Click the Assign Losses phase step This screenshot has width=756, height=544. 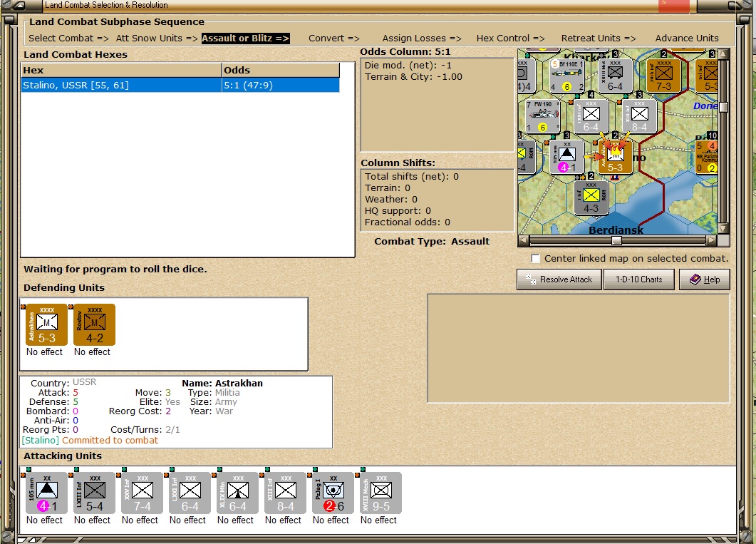click(421, 38)
